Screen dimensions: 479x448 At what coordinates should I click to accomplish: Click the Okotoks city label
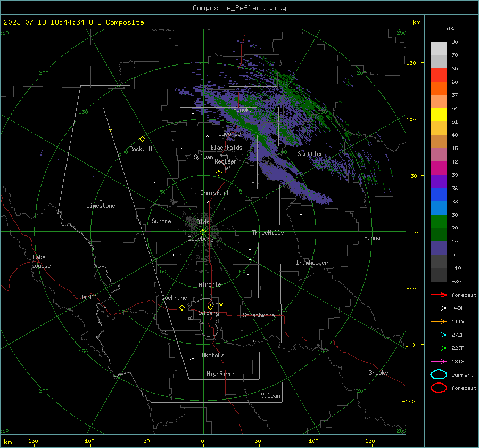tap(213, 355)
